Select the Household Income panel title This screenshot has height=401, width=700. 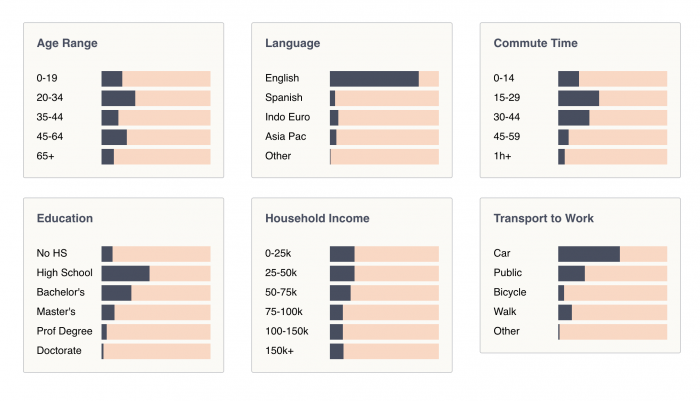point(317,218)
